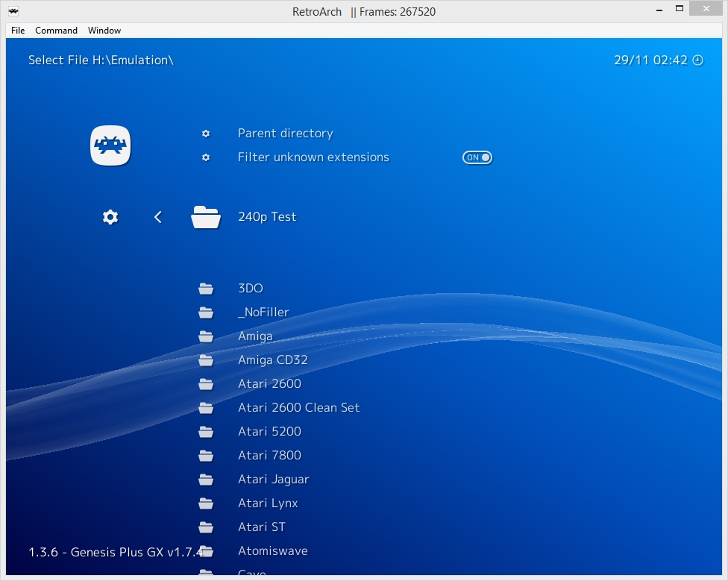Click the 1.3.6 Genesis Plus GX version text
This screenshot has width=728, height=581.
click(116, 552)
